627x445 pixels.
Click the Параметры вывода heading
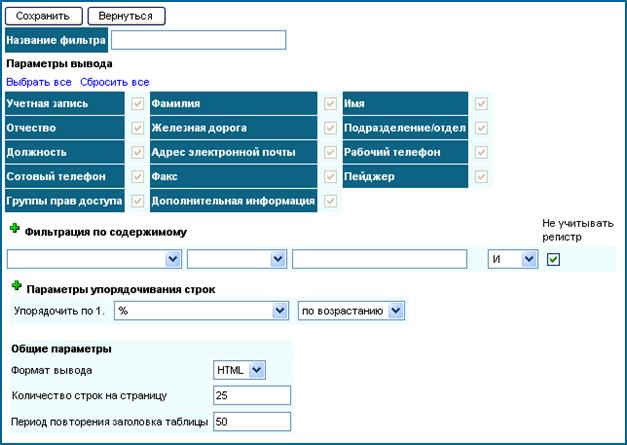click(x=59, y=64)
